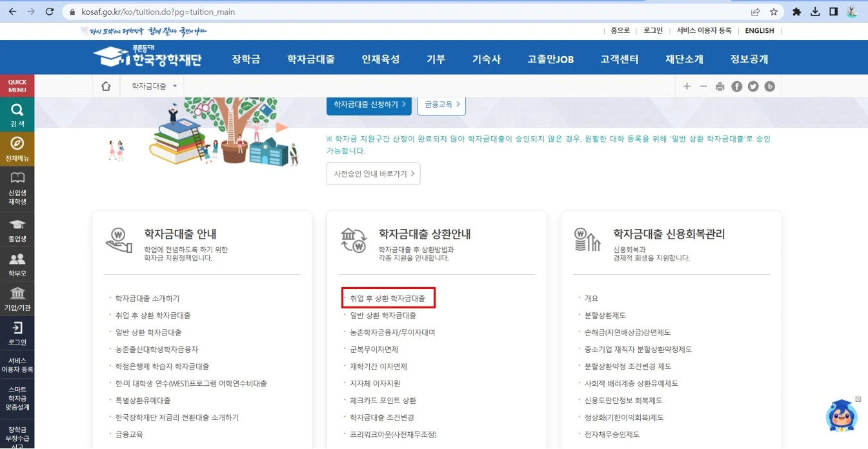Viewport: 868px width, 449px height.
Task: Open the chatbot mascot in bottom right
Action: pyautogui.click(x=841, y=416)
